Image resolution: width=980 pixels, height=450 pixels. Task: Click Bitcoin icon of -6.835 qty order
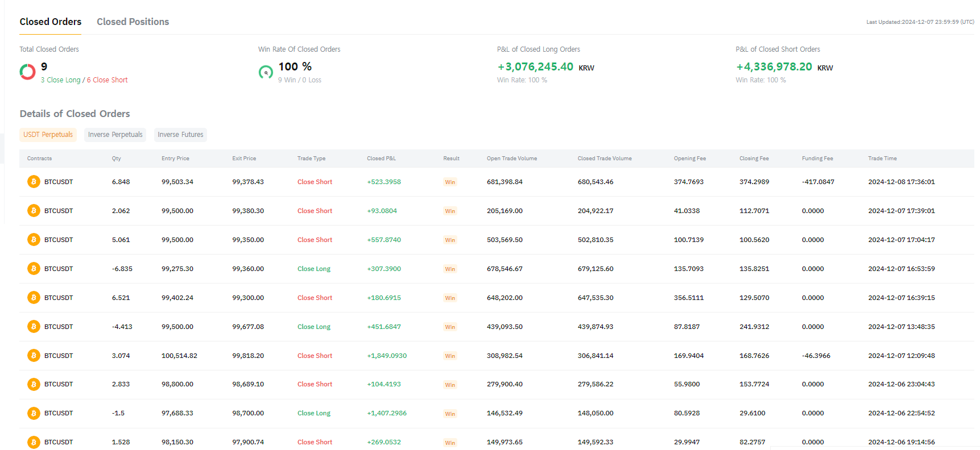point(34,269)
